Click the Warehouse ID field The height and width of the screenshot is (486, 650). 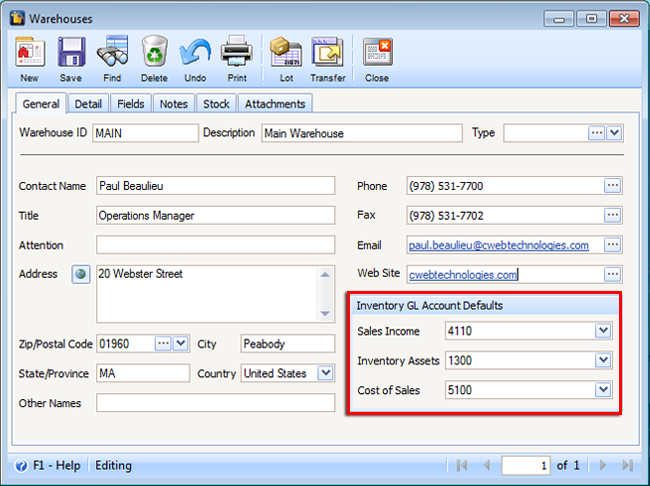pyautogui.click(x=145, y=133)
